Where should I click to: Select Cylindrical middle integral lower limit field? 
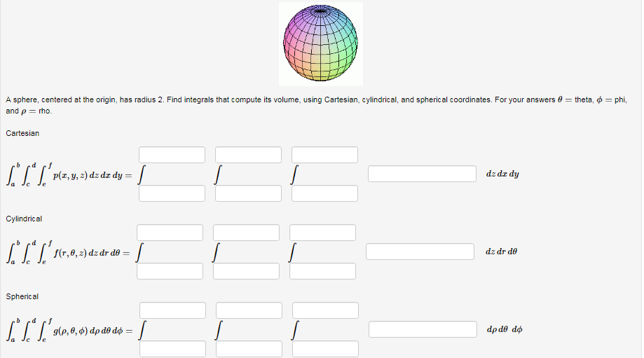tap(247, 271)
